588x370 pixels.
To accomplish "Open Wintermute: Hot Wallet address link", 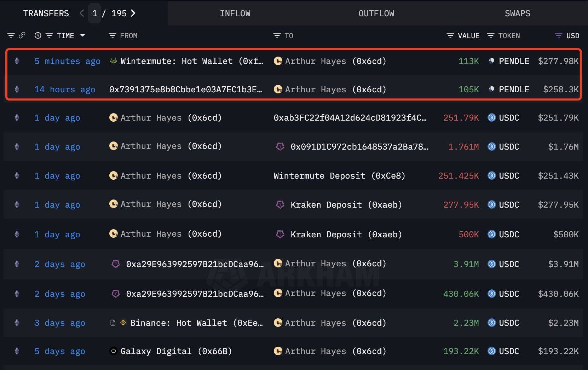I will click(191, 61).
